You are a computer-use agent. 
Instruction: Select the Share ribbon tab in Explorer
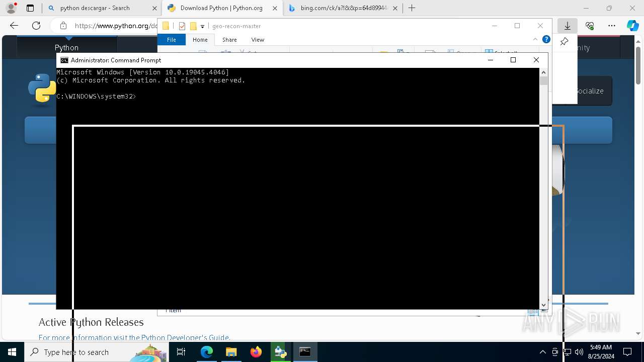(x=229, y=39)
